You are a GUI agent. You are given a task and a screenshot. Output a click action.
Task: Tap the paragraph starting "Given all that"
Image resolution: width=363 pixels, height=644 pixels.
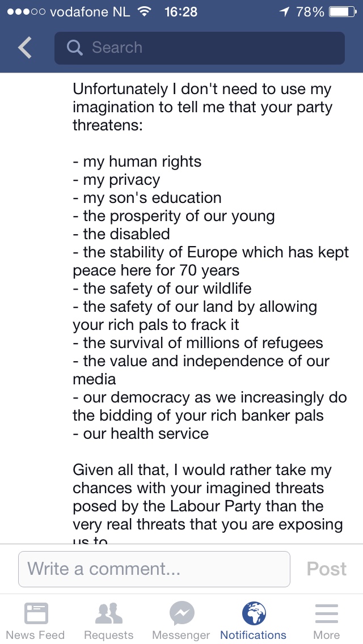(208, 497)
